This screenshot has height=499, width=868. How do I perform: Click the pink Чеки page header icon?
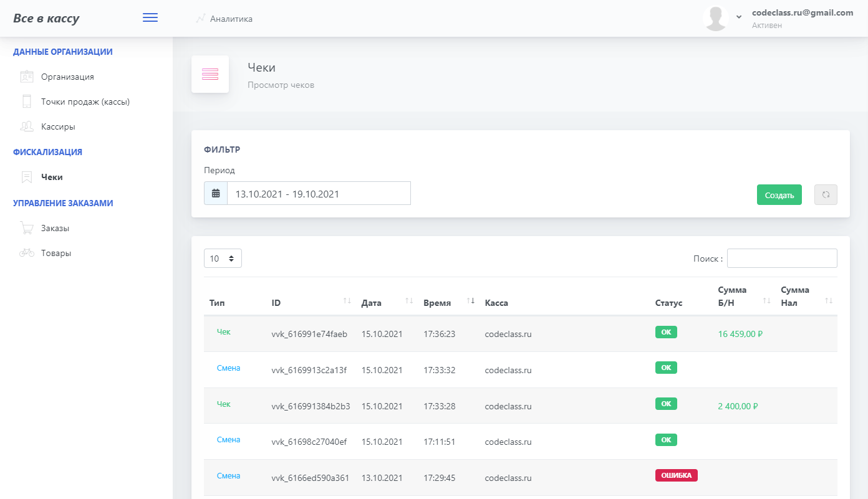coord(210,75)
